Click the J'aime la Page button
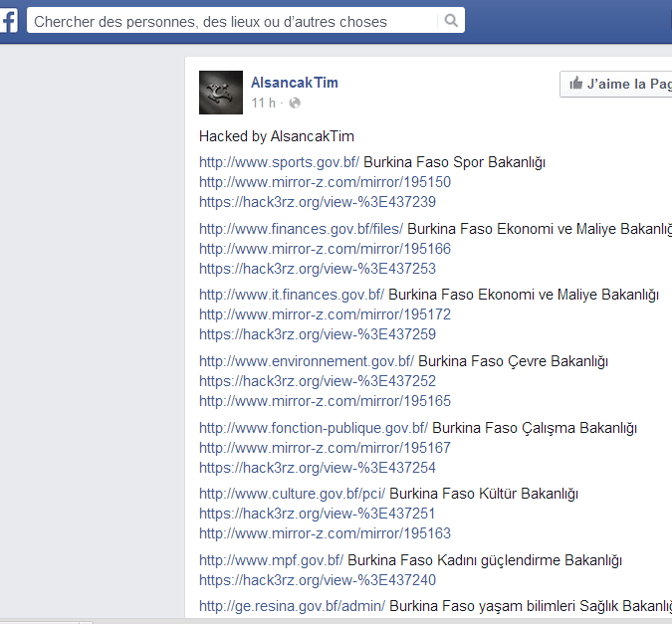 (x=617, y=85)
